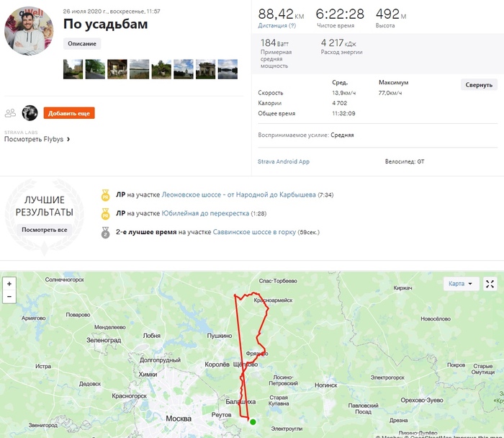
Task: Click the group athletes icon
Action: click(10, 113)
